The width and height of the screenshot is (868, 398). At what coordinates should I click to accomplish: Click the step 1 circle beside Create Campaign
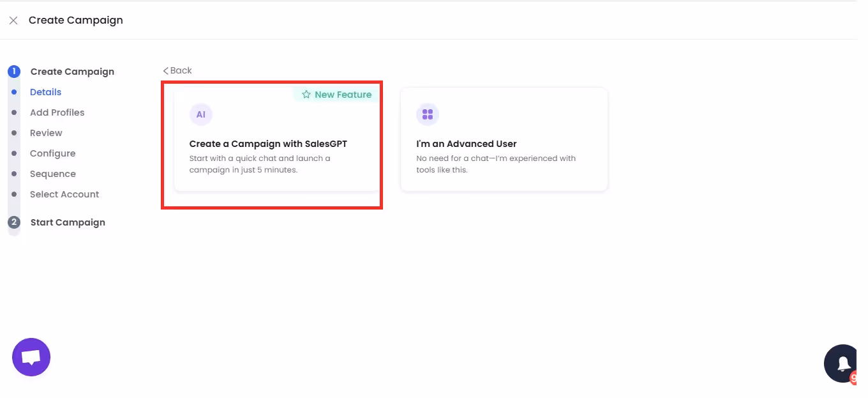13,71
